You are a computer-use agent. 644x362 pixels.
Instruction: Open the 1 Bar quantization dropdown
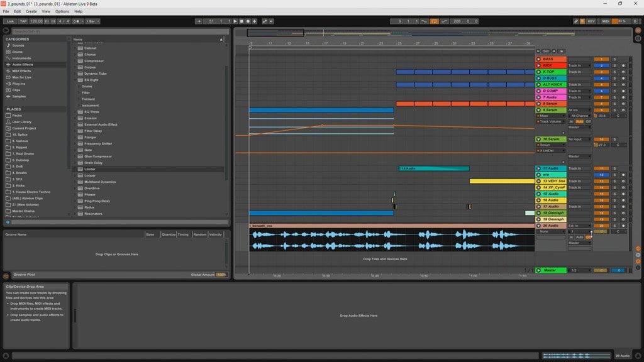(92, 21)
